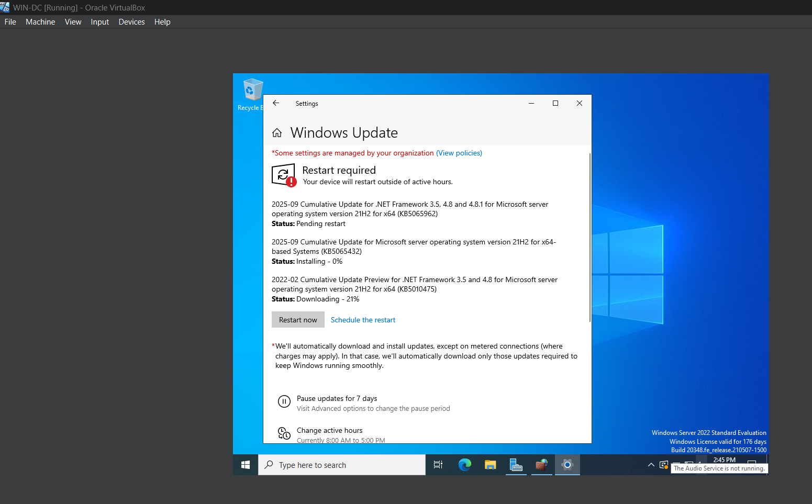
Task: Open the Schedule the restart link
Action: [x=363, y=320]
